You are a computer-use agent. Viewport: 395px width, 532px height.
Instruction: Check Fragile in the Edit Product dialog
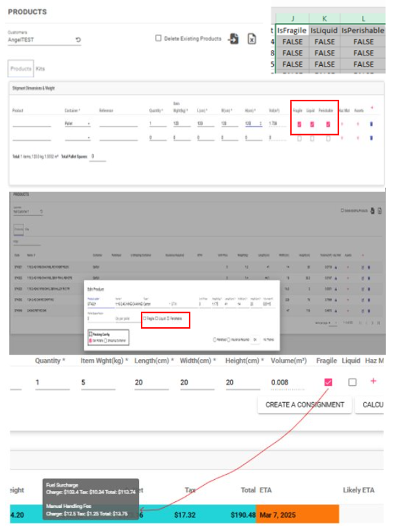[x=145, y=319]
